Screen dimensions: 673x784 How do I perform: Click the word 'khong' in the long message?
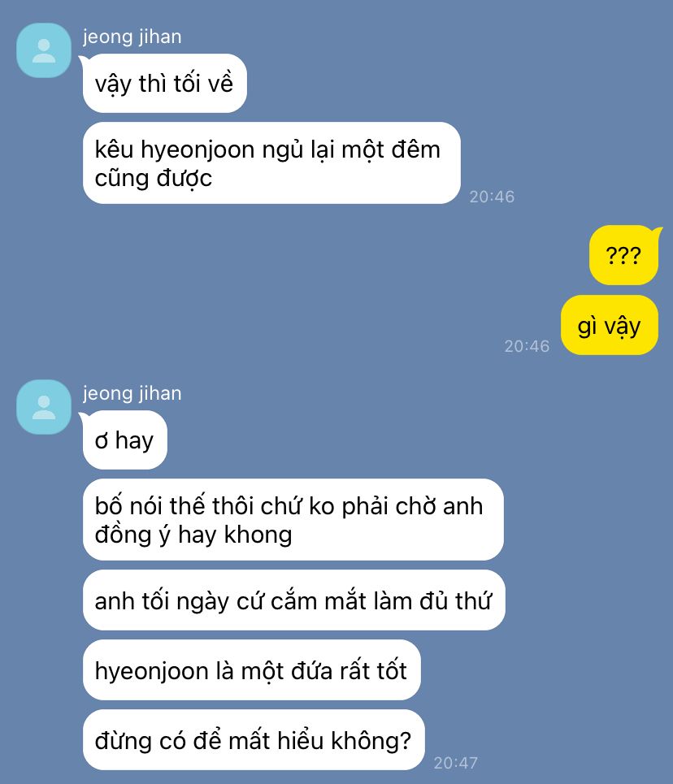coord(258,536)
